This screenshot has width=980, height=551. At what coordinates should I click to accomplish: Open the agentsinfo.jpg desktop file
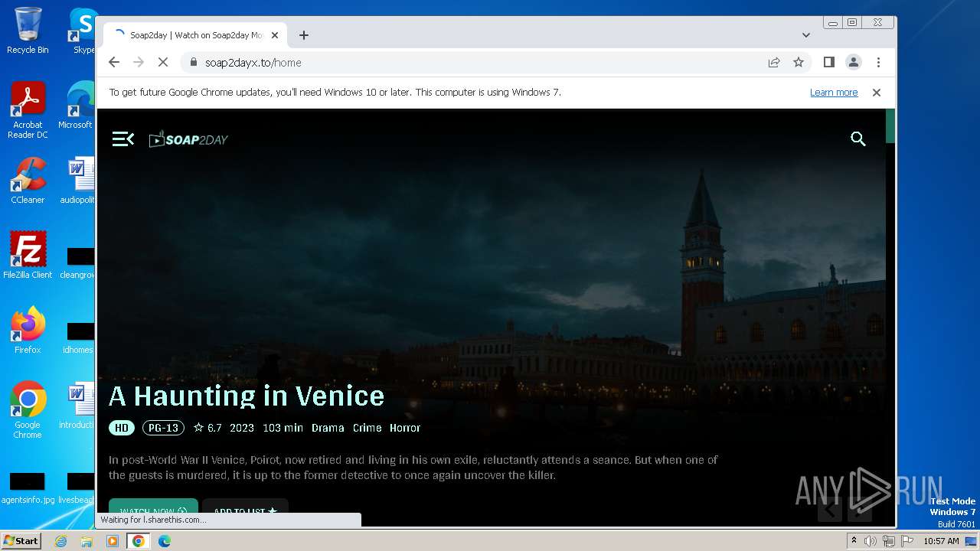coord(28,489)
